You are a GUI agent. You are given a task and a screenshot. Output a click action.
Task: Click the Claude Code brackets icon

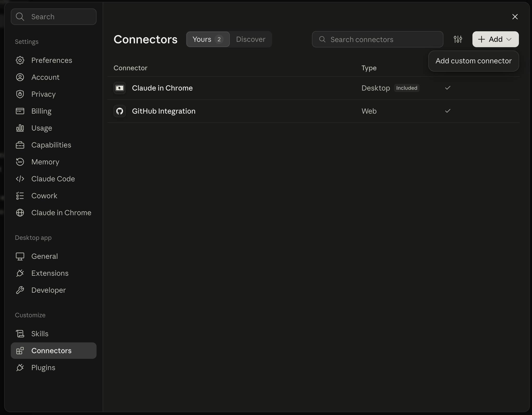coord(20,179)
